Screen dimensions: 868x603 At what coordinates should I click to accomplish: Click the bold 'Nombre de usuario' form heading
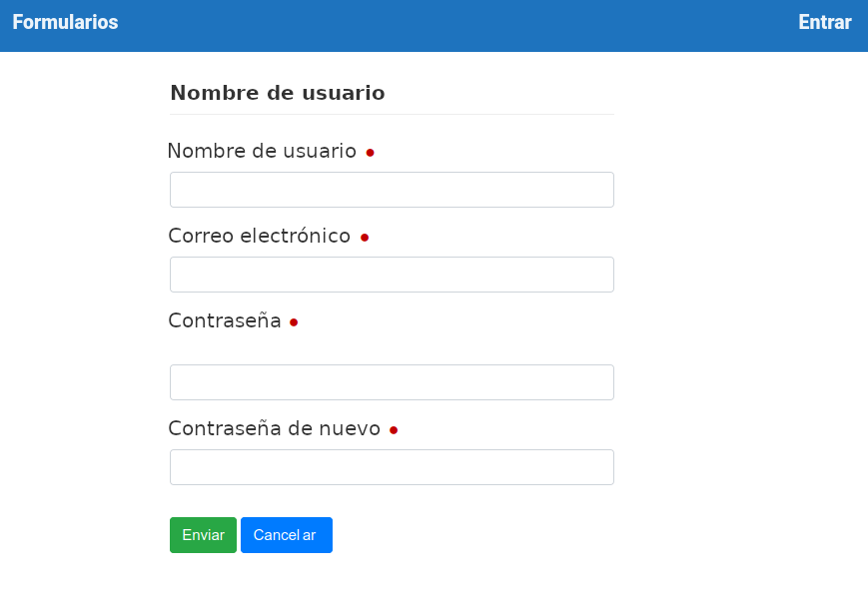[277, 93]
